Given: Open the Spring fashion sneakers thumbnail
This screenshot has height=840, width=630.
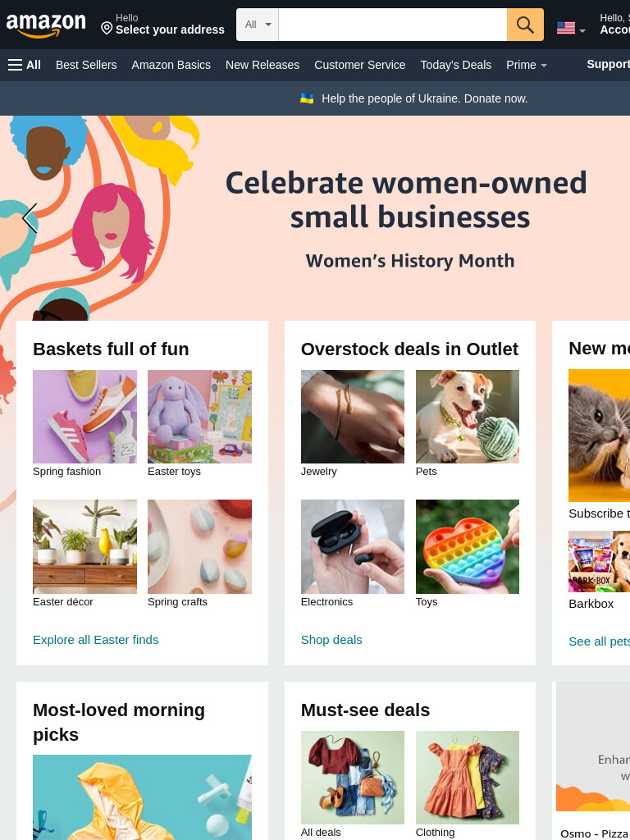Looking at the screenshot, I should 84,417.
